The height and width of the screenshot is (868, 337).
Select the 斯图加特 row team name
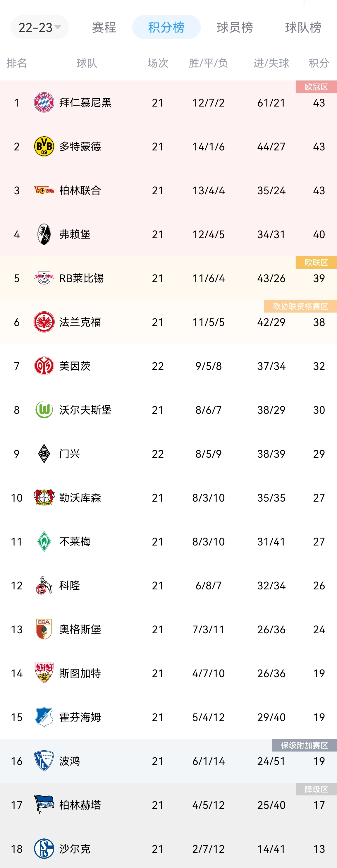click(x=80, y=673)
